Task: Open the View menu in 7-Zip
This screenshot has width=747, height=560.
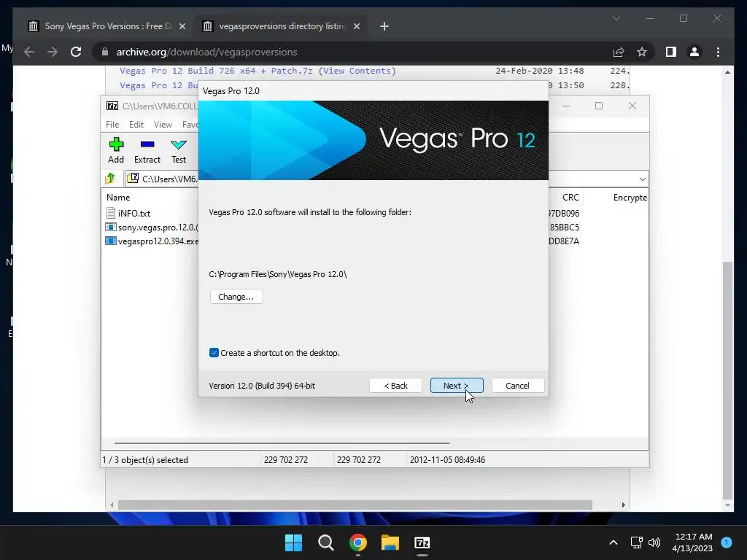Action: pos(163,124)
